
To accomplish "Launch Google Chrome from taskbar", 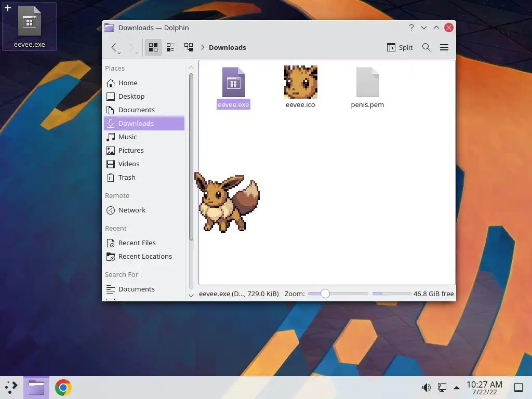I will pos(63,388).
